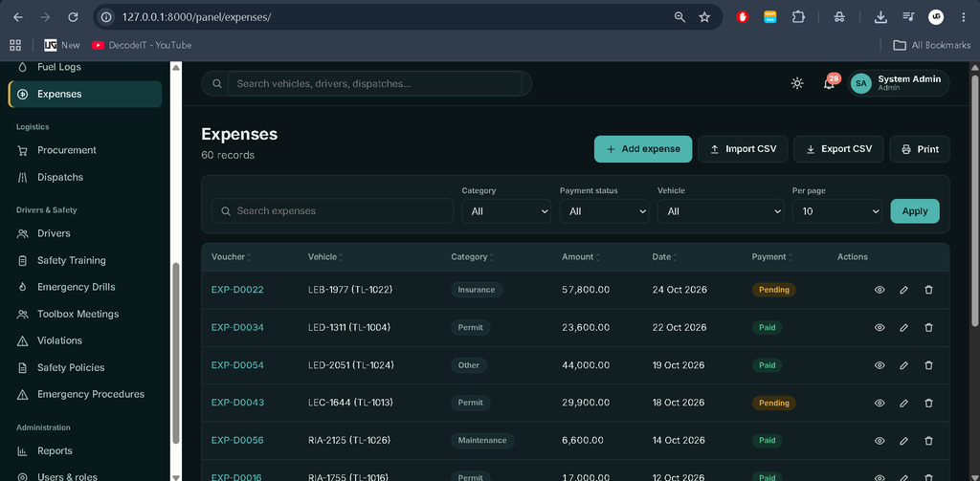Click Print button

click(x=920, y=149)
